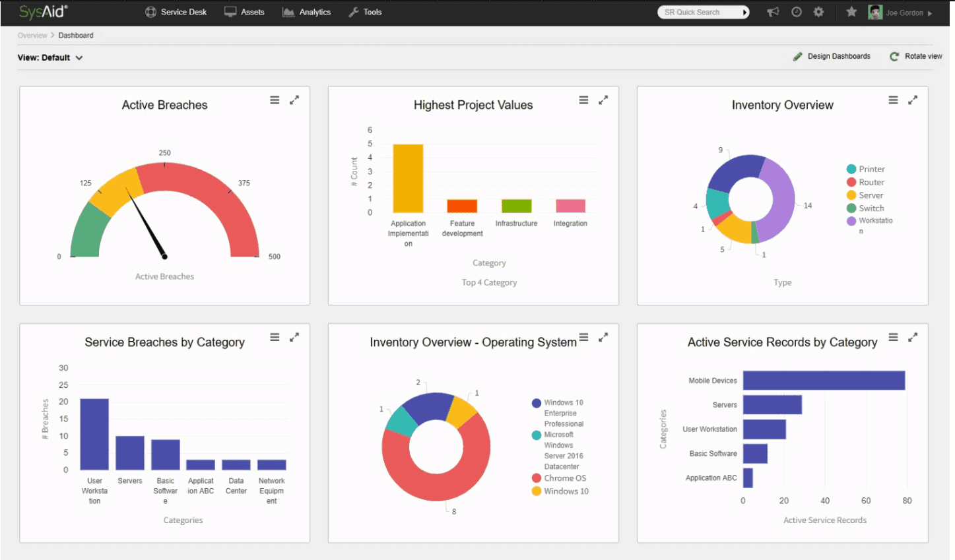
Task: Go to Overview breadcrumb
Action: pos(32,36)
